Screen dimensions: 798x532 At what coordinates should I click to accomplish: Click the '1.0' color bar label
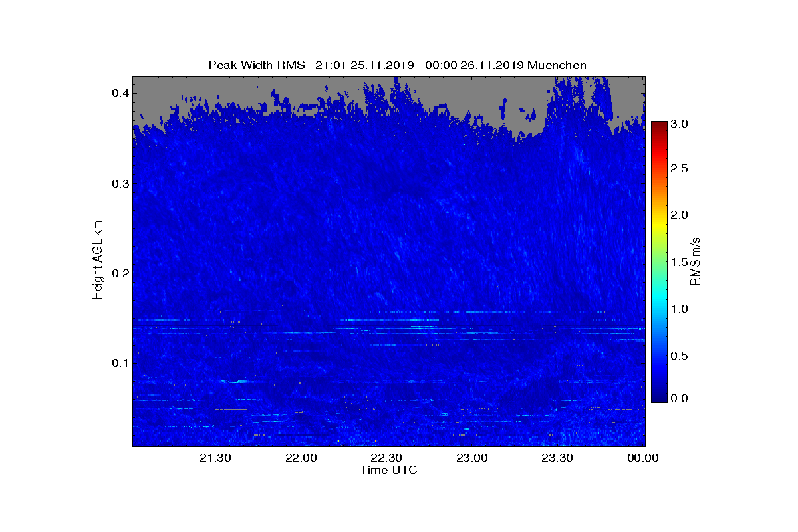point(679,309)
